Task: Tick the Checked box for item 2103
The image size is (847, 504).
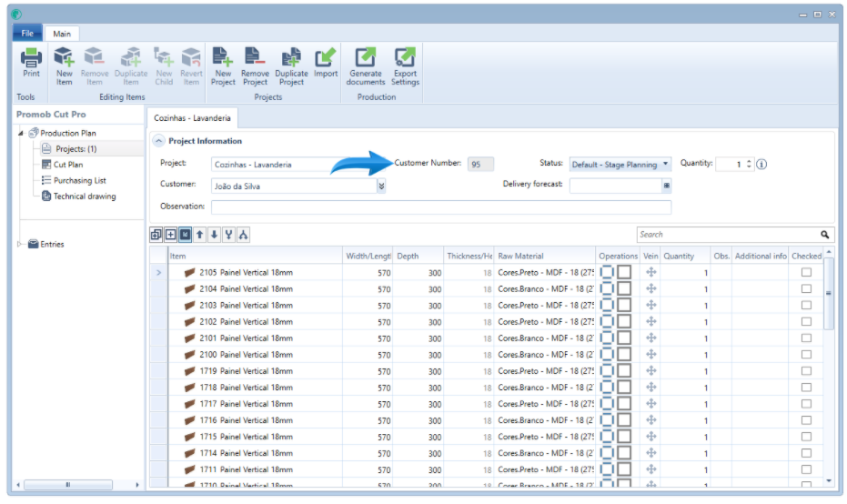Action: [806, 305]
